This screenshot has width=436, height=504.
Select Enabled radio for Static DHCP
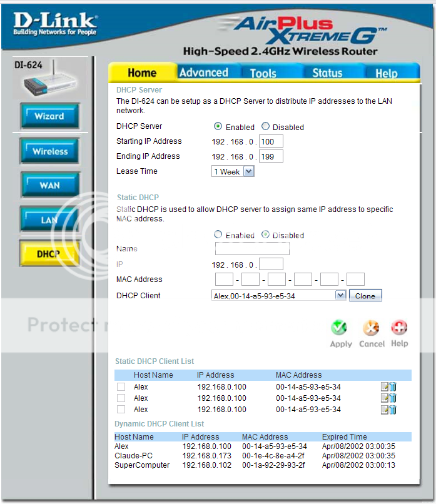[218, 235]
